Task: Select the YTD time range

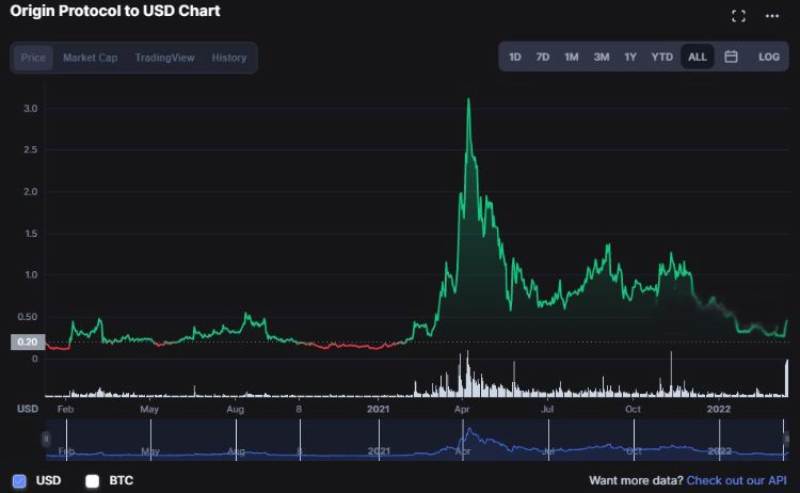Action: pos(662,57)
